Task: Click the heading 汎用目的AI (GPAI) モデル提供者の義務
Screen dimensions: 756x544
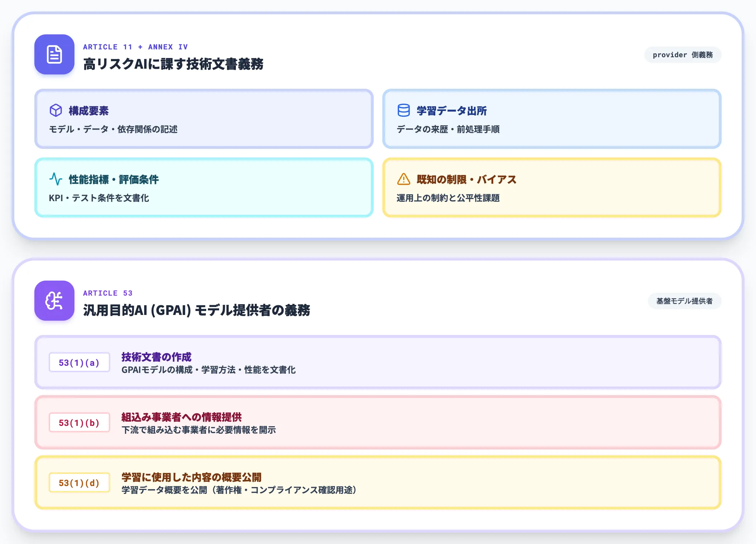Action: [197, 310]
